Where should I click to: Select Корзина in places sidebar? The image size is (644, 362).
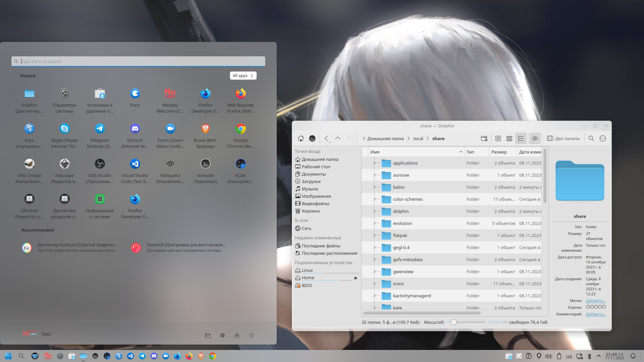310,211
